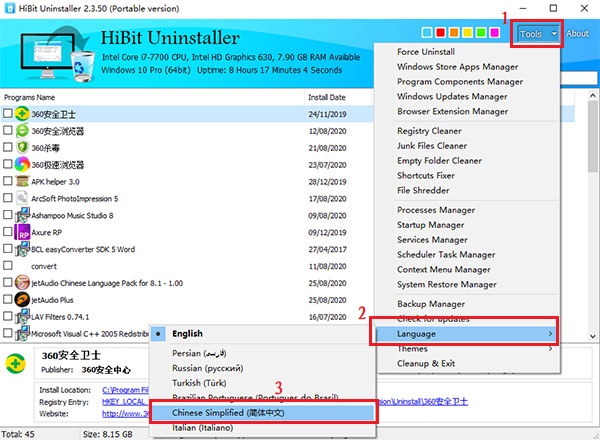This screenshot has width=600, height=440.
Task: Click the jetAudio Chinese Language Pack icon
Action: coord(22,283)
